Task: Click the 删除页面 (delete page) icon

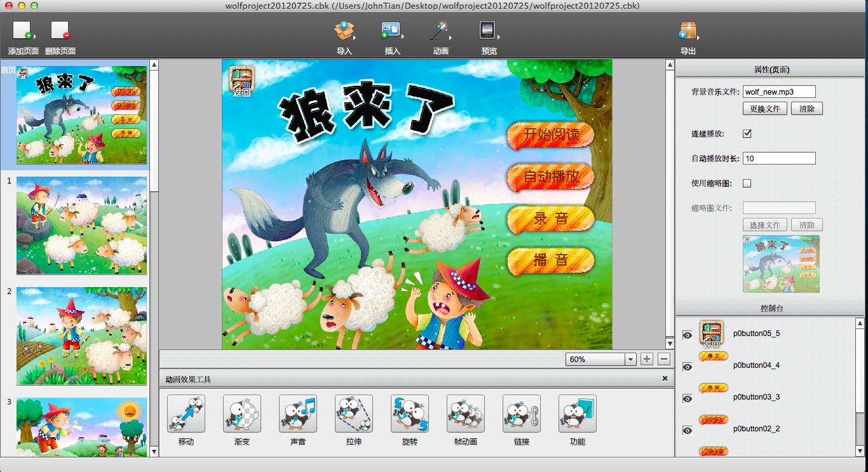Action: [60, 30]
